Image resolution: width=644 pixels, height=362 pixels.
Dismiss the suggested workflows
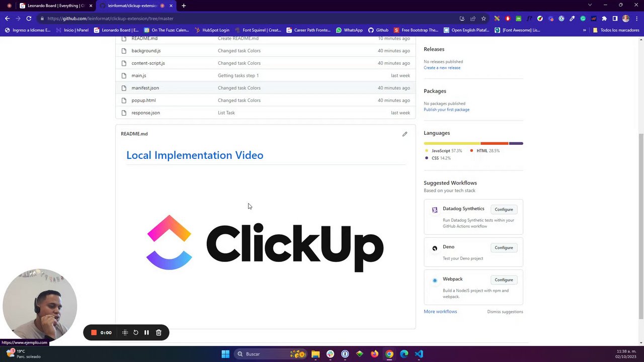pyautogui.click(x=505, y=312)
